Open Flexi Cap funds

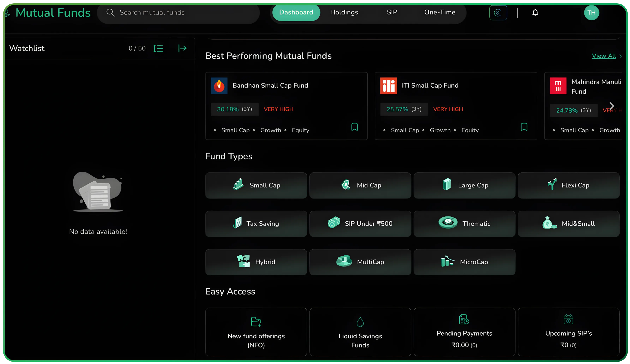click(x=569, y=185)
